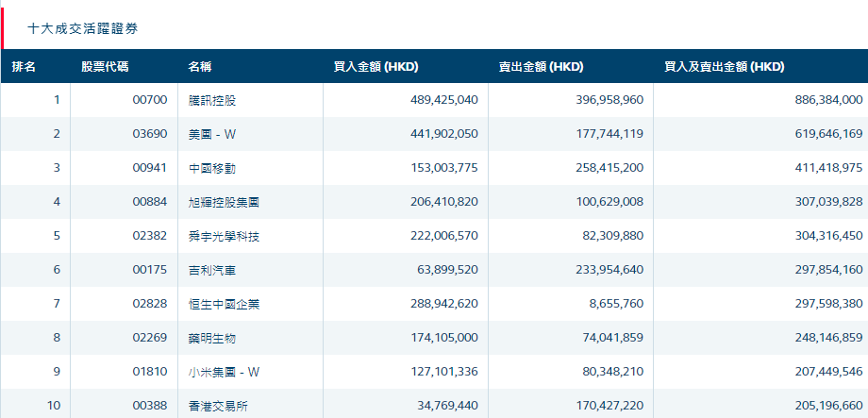The image size is (868, 418).
Task: Click buy amount 34,769,440
Action: [448, 406]
